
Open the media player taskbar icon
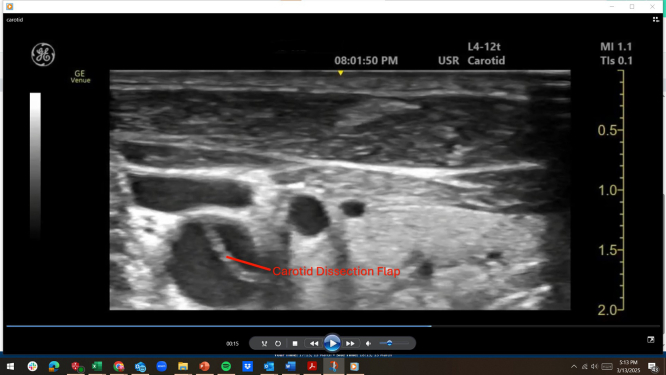point(354,366)
